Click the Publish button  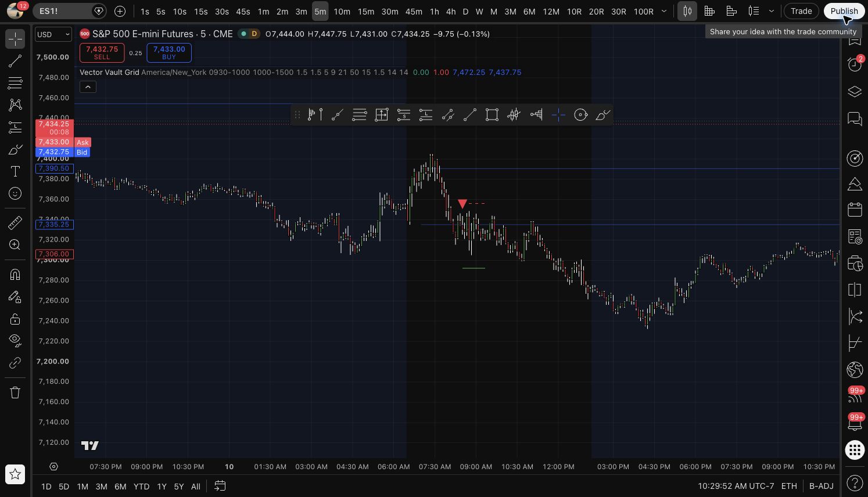(844, 11)
